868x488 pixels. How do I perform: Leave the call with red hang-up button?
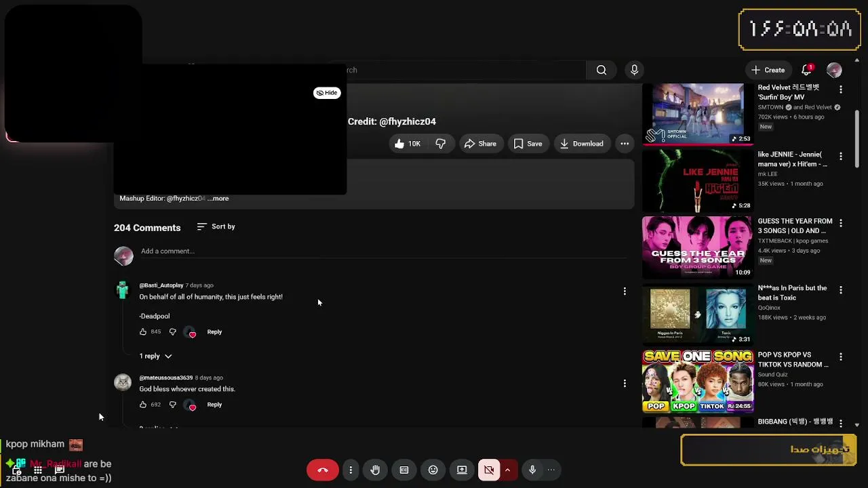coord(323,470)
